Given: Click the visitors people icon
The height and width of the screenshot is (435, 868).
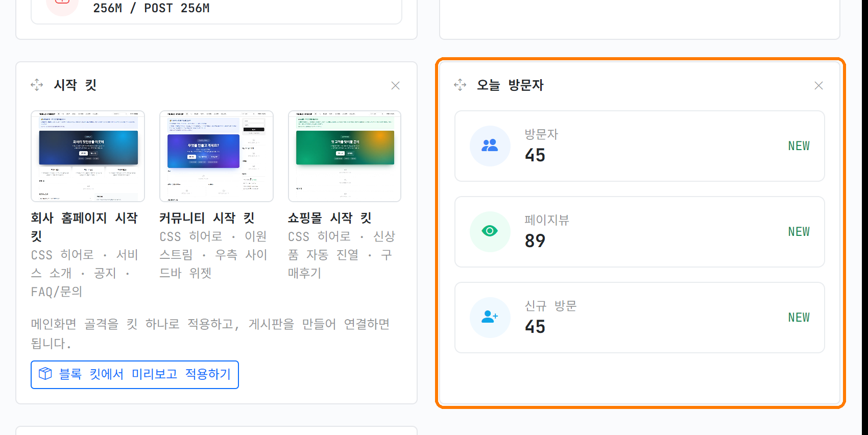Looking at the screenshot, I should coord(490,146).
